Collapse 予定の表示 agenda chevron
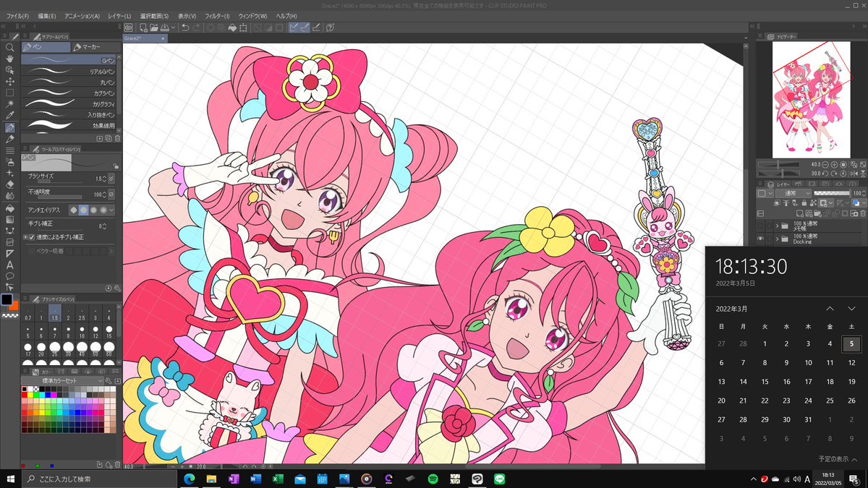This screenshot has height=488, width=868. 854,458
